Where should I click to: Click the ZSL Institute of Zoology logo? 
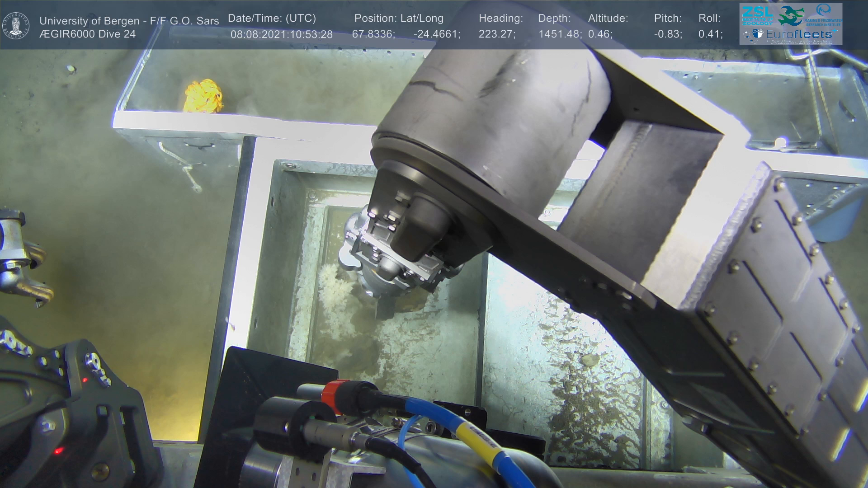click(758, 16)
